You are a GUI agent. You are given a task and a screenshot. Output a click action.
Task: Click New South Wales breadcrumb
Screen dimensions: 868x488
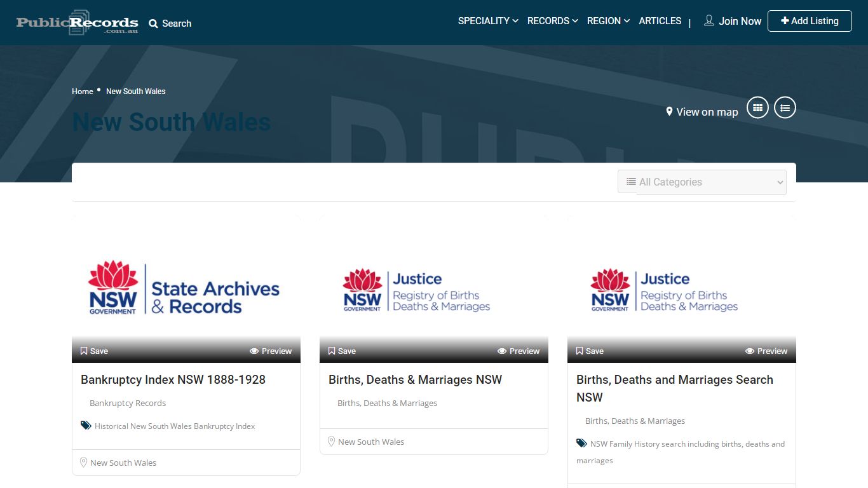point(136,91)
